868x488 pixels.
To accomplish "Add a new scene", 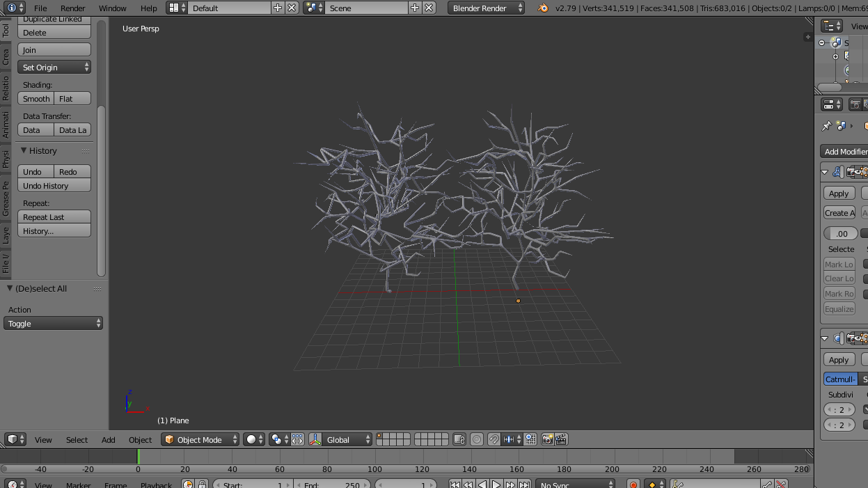I will coord(415,8).
